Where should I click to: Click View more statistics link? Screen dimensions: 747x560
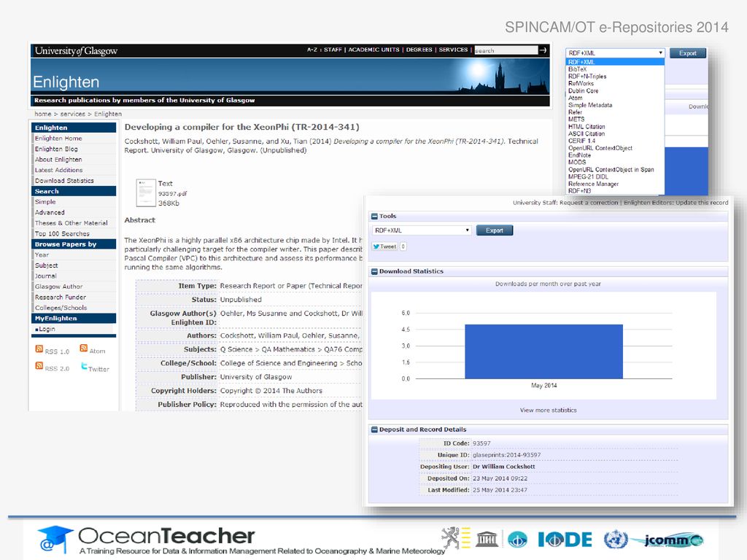click(x=548, y=410)
